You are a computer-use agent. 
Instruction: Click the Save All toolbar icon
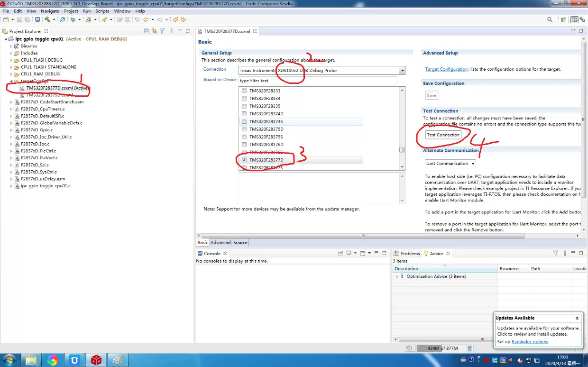[x=28, y=20]
